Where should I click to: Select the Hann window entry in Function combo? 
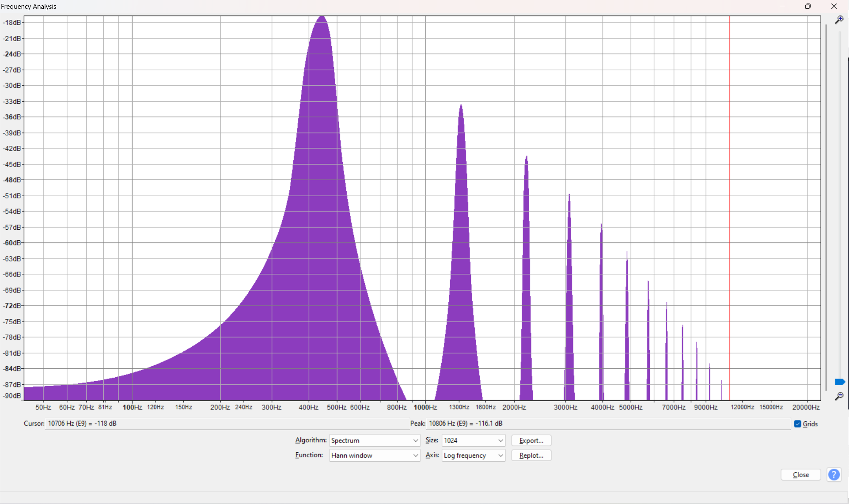(351, 455)
